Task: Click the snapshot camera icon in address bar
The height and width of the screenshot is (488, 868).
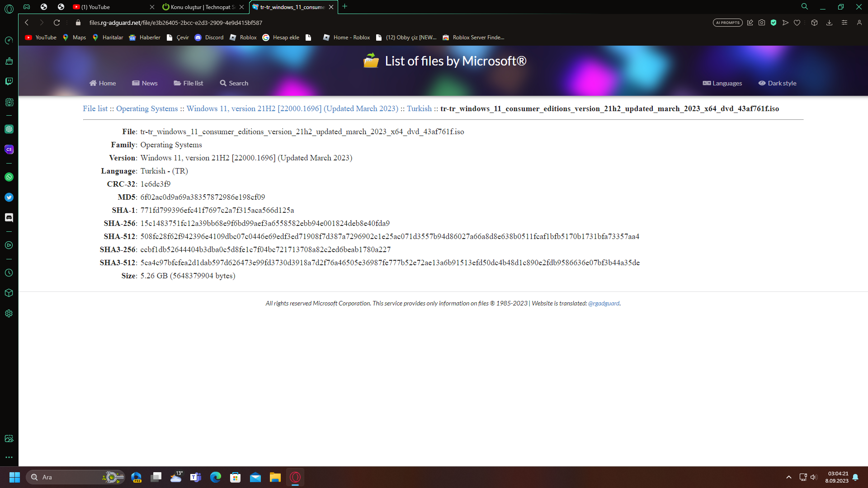Action: [762, 23]
